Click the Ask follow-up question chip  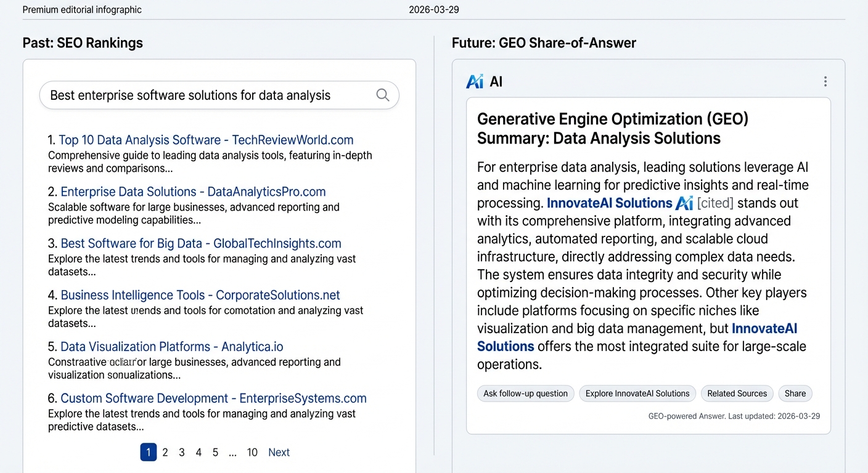[x=525, y=394]
